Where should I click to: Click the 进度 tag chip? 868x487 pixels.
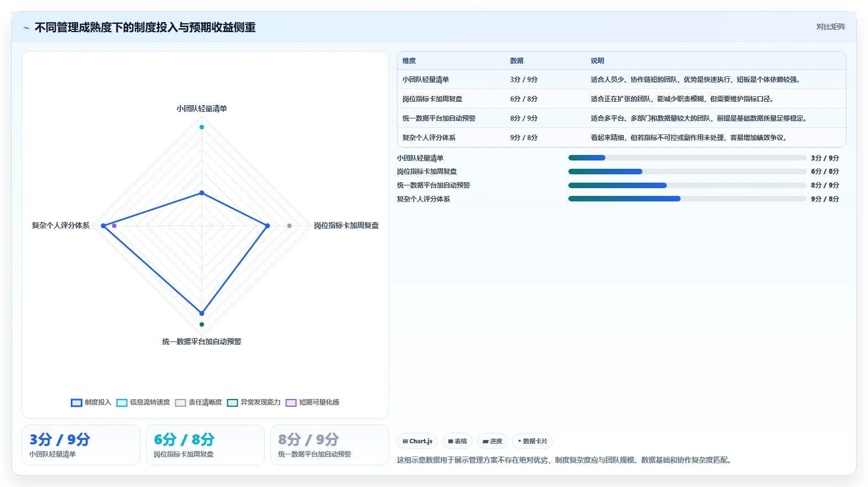[492, 441]
